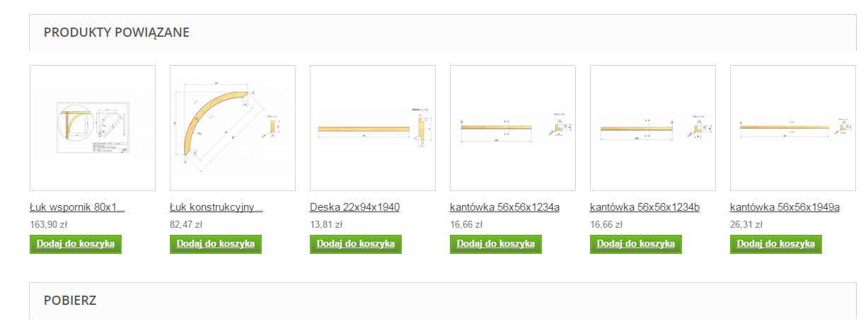Image resolution: width=868 pixels, height=331 pixels.
Task: Open the kantówka 56x56x1949a product image
Action: click(x=793, y=128)
